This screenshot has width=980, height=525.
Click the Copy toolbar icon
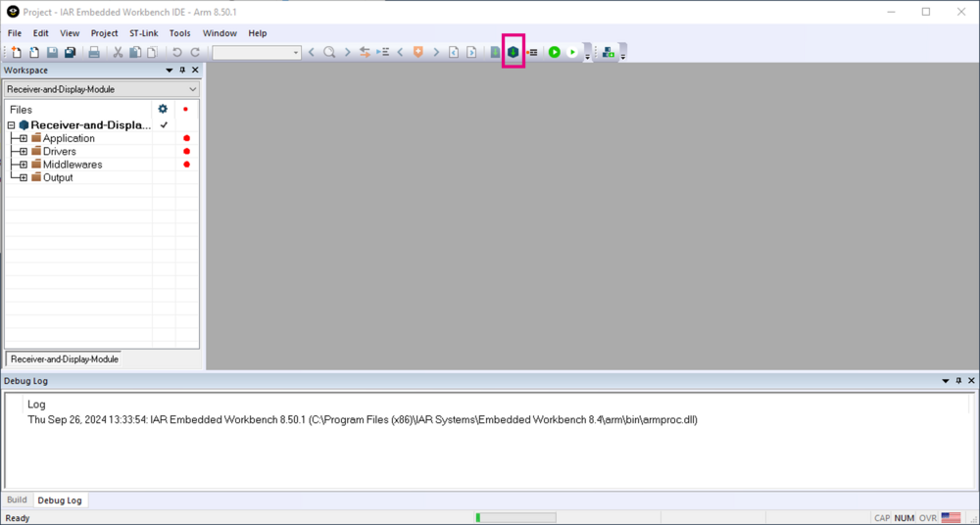135,53
